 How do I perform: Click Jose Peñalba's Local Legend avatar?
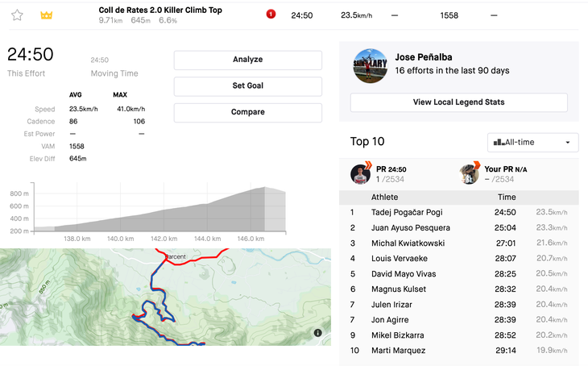pos(371,66)
